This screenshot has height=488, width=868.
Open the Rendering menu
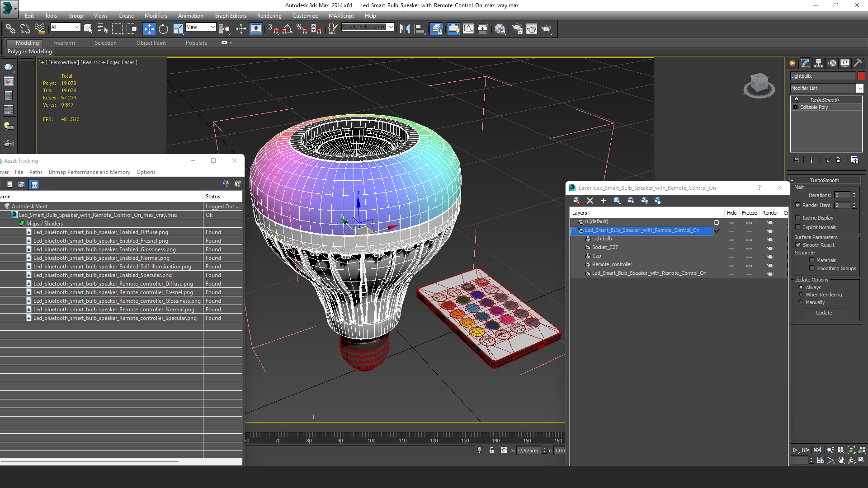coord(269,16)
